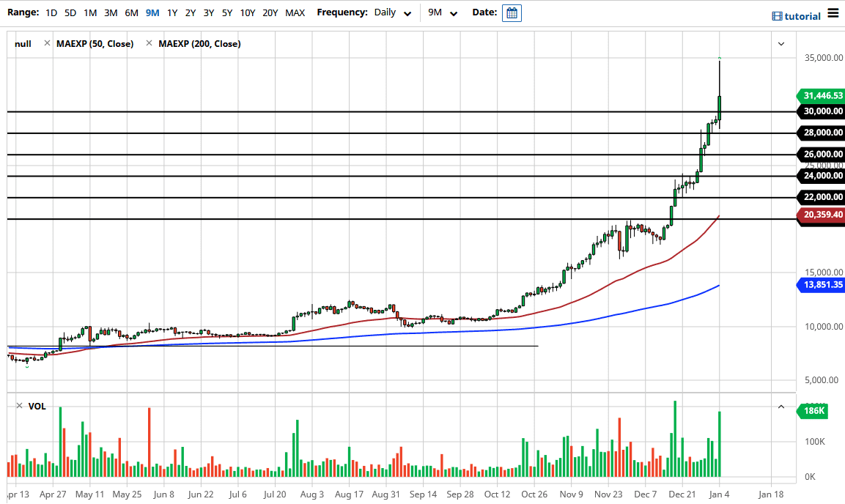Open the period dropdown showing 9M
Screen dimensions: 845x504
point(442,12)
